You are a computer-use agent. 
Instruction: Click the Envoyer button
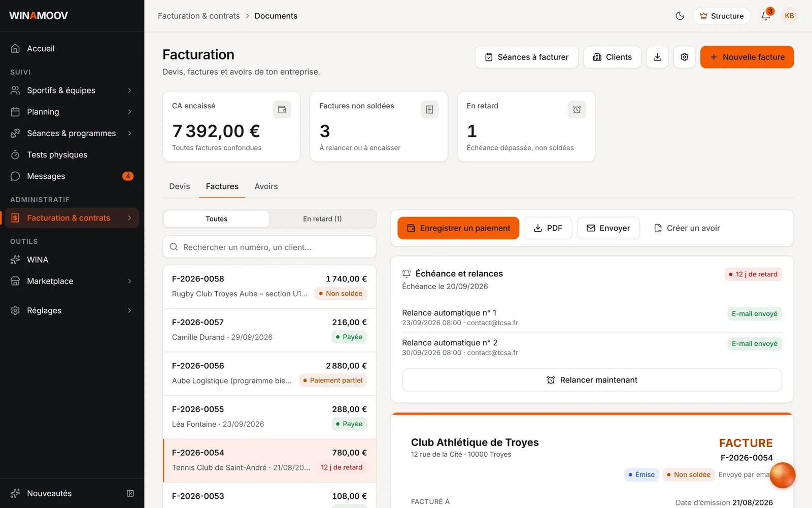point(608,228)
